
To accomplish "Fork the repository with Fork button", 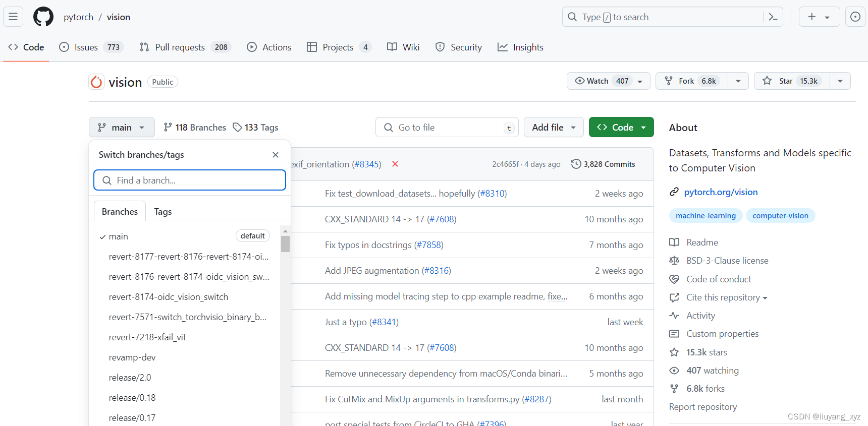I will pyautogui.click(x=691, y=81).
